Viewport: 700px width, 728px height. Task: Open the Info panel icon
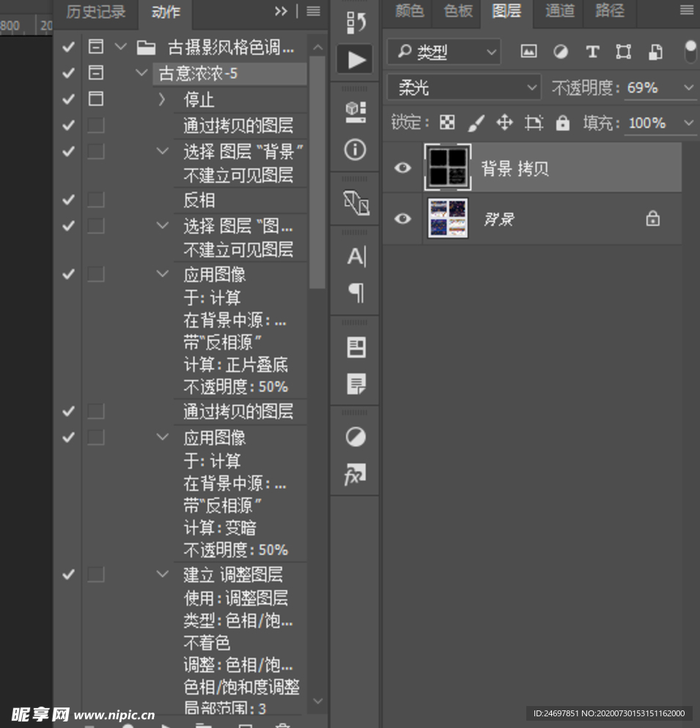point(354,150)
